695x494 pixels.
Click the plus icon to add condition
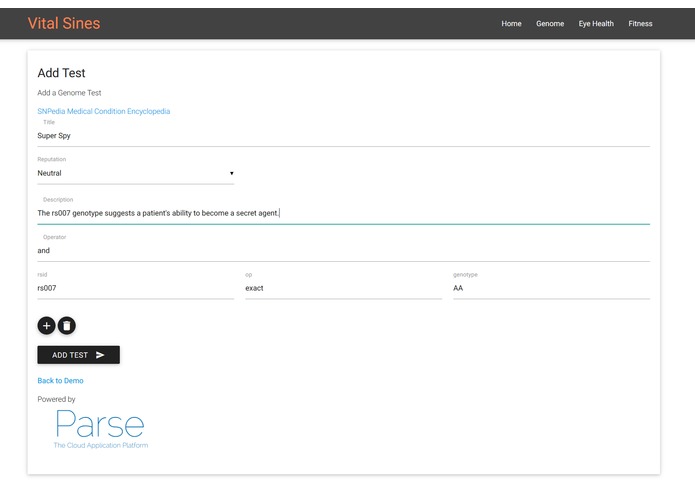pos(47,326)
